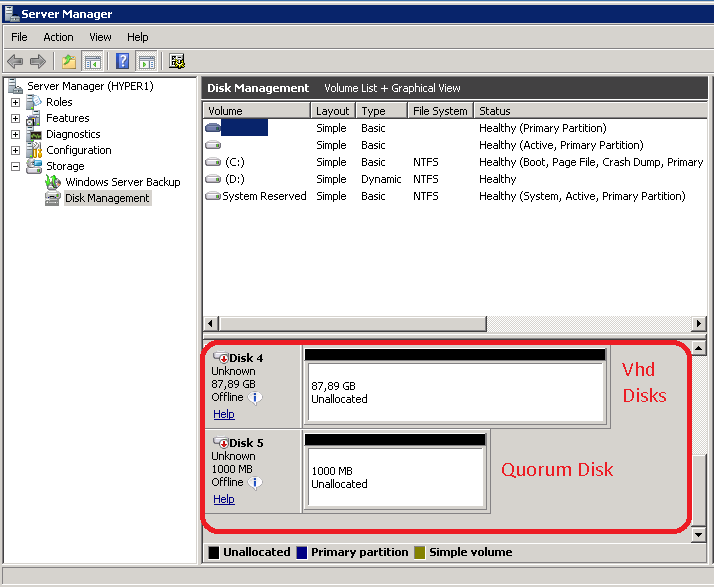
Task: Click the Back arrow toolbar icon
Action: (15, 62)
